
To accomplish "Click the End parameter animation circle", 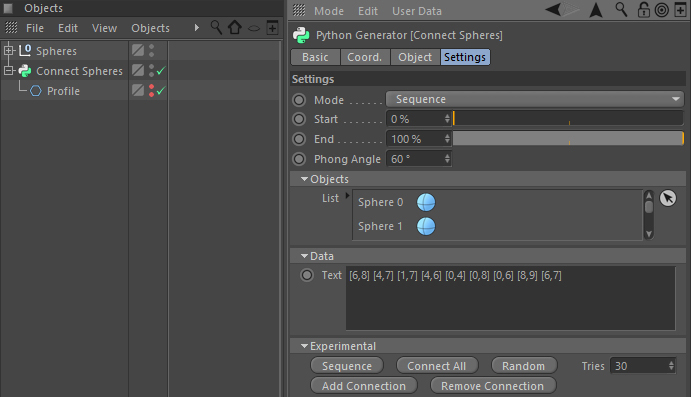I will [x=299, y=139].
